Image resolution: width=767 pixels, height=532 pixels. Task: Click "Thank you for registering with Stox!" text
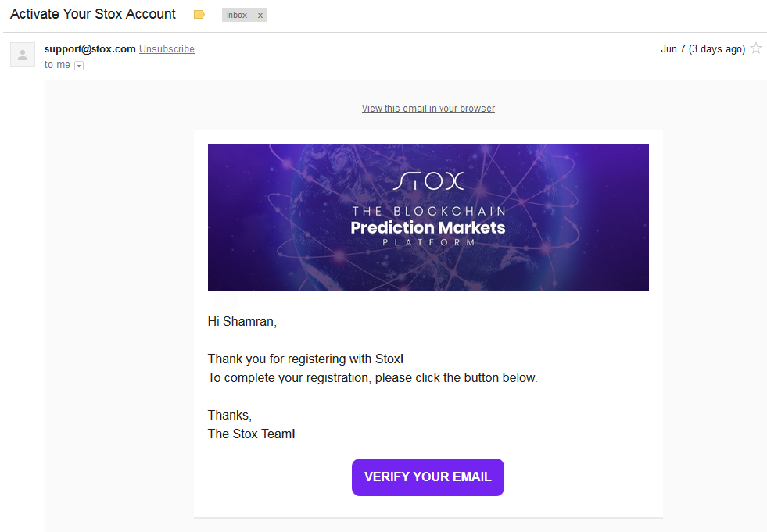click(x=305, y=359)
